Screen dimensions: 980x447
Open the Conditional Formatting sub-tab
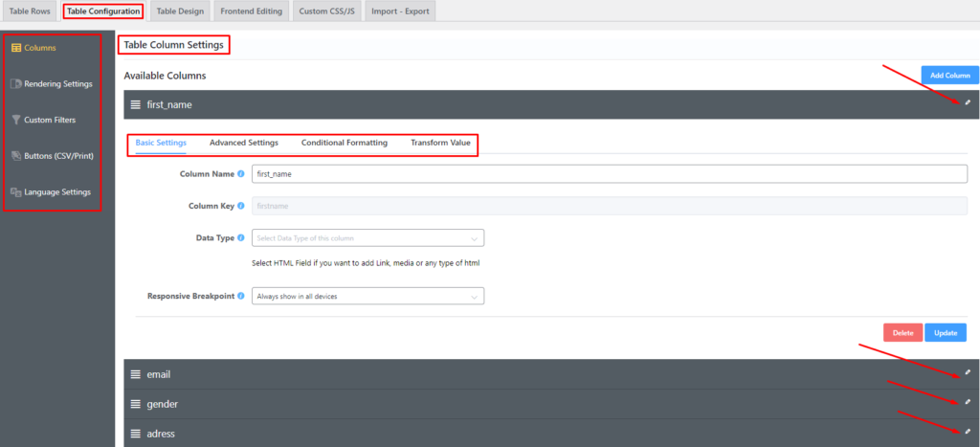pos(345,144)
